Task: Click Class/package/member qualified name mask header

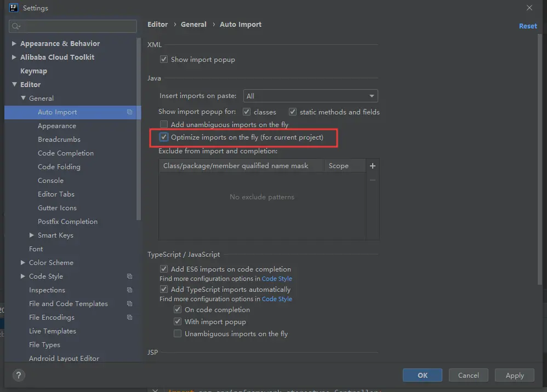Action: point(241,166)
